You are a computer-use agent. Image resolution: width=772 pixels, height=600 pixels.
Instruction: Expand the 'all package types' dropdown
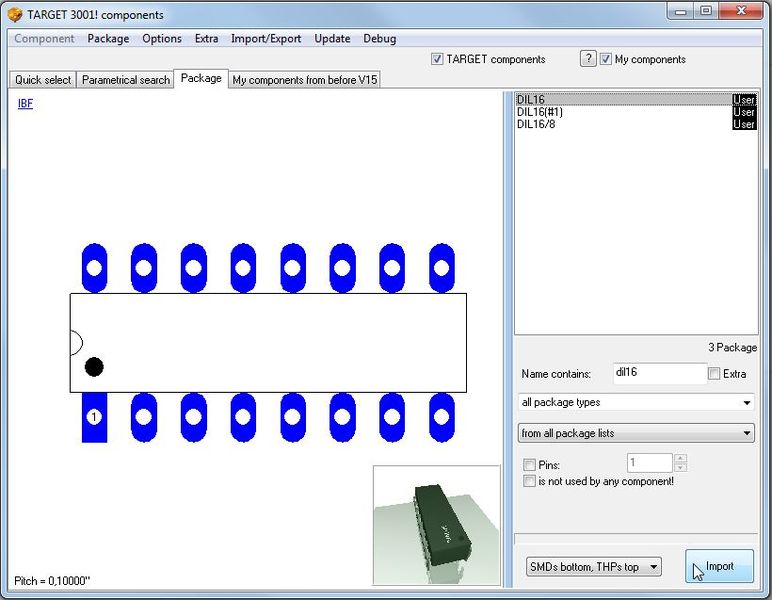coord(636,402)
